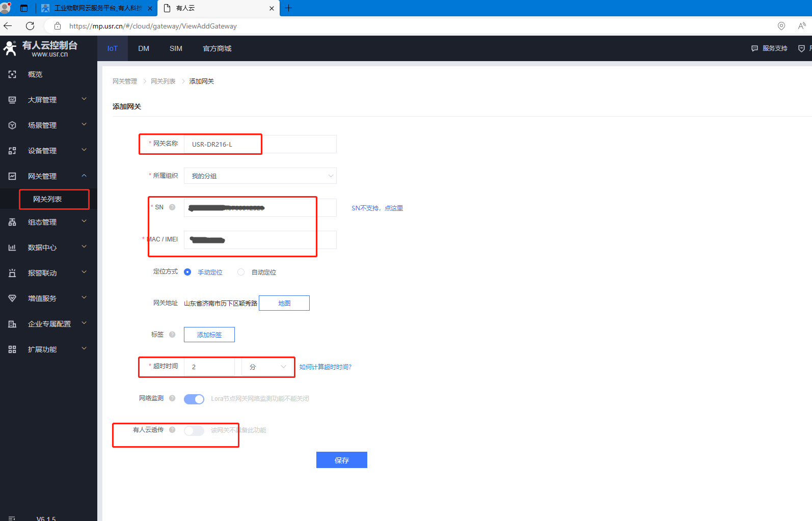Click the 网关名称 input field
The width and height of the screenshot is (812, 521).
tap(260, 144)
